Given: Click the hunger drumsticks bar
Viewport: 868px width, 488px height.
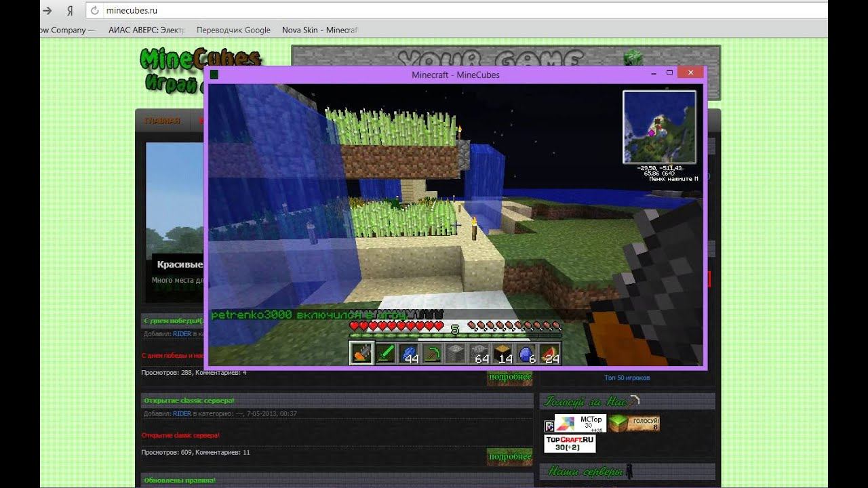Looking at the screenshot, I should click(515, 327).
